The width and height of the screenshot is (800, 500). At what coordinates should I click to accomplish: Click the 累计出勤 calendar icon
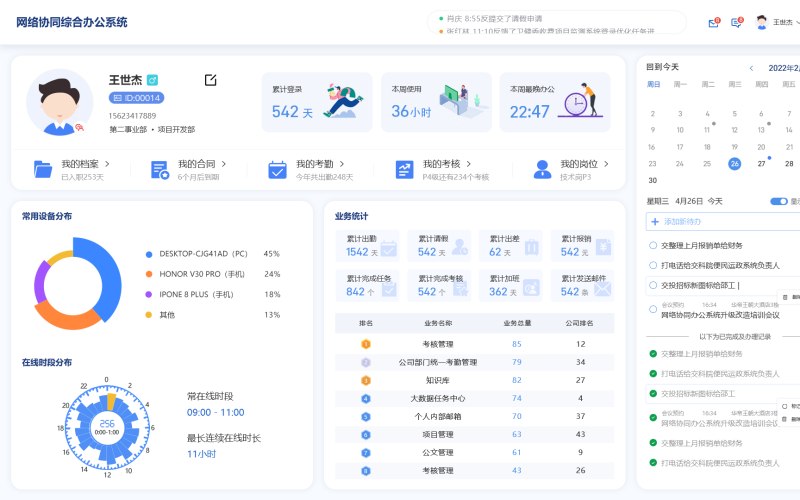point(388,248)
